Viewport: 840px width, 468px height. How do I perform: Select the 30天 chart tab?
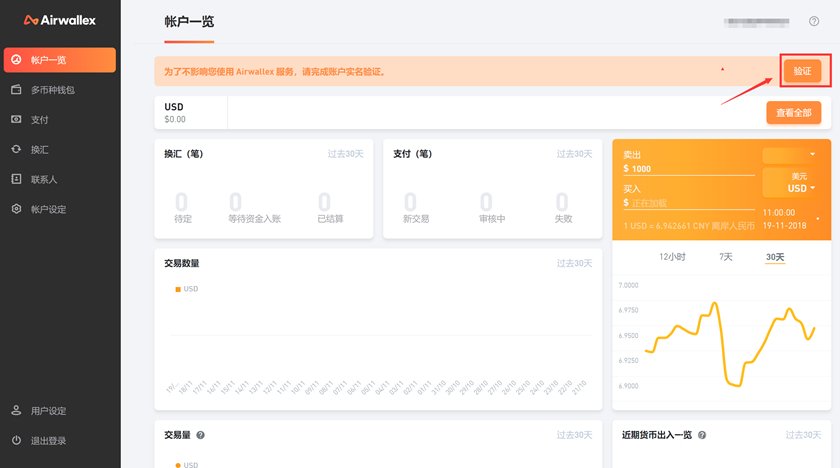click(775, 257)
